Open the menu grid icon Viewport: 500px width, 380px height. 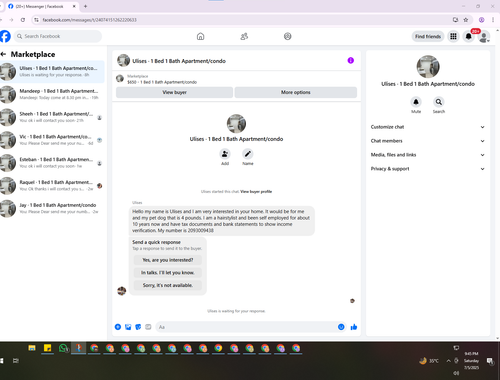(x=453, y=36)
